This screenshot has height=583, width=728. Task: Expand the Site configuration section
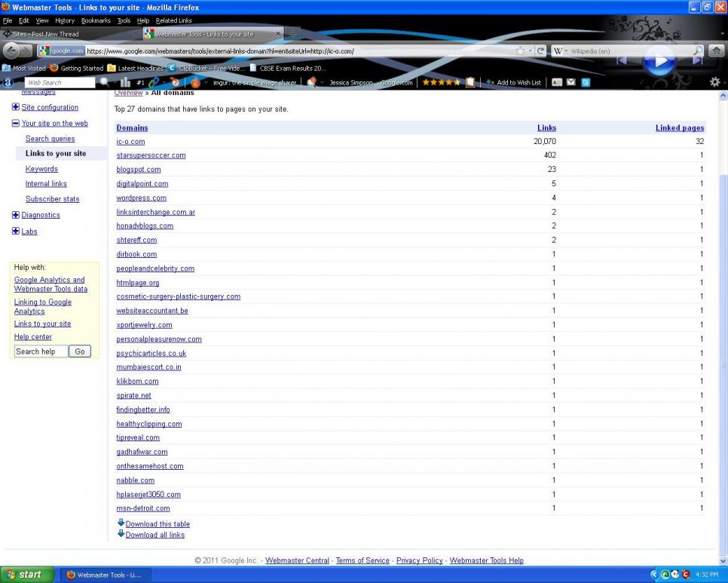(15, 107)
